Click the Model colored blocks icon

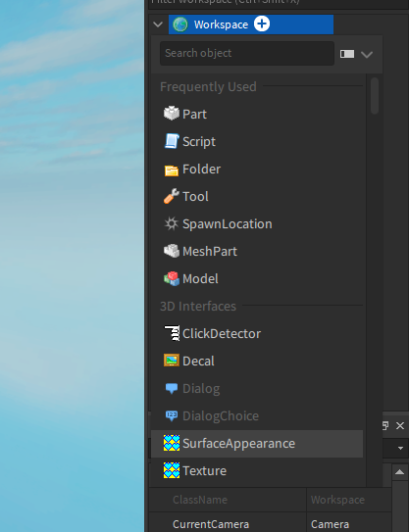172,278
